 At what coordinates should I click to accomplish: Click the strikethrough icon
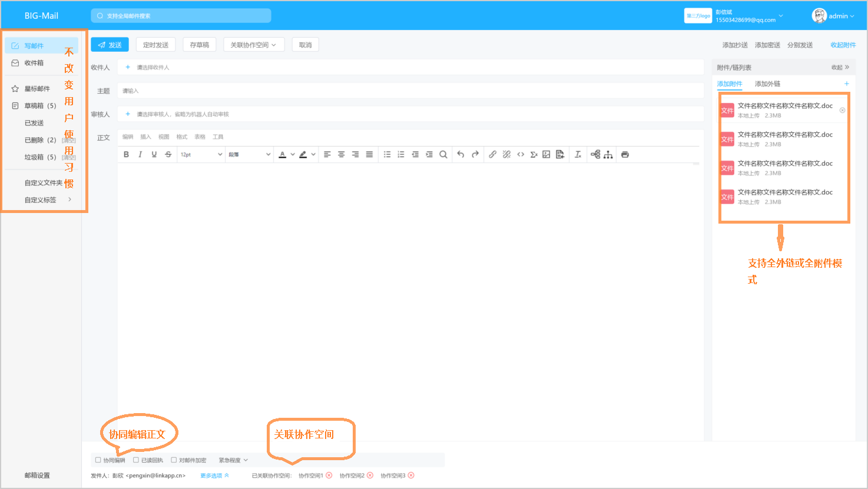168,154
